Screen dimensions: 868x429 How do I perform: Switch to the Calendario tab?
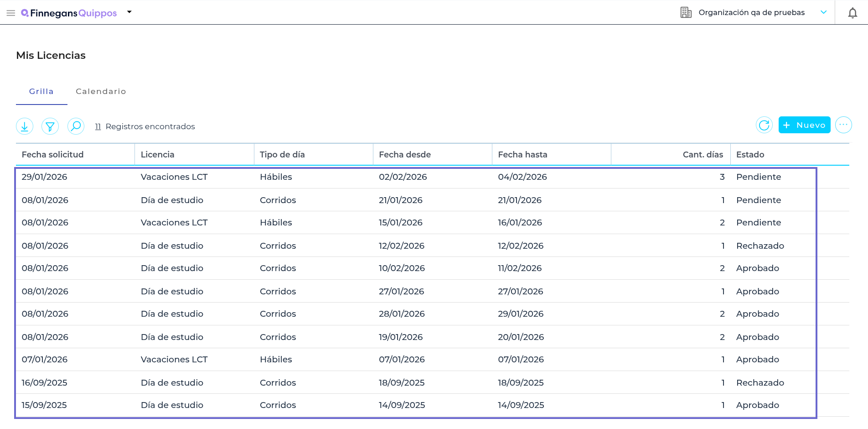pyautogui.click(x=101, y=91)
